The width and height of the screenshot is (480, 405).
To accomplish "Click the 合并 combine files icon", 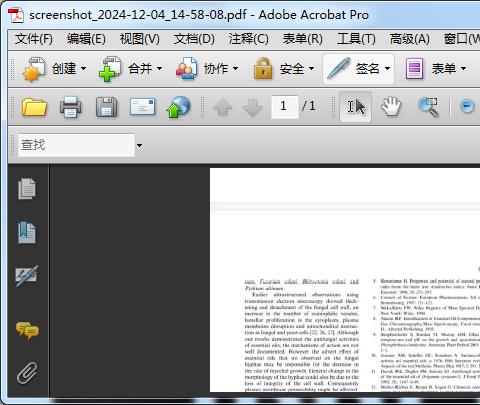I will [110, 69].
